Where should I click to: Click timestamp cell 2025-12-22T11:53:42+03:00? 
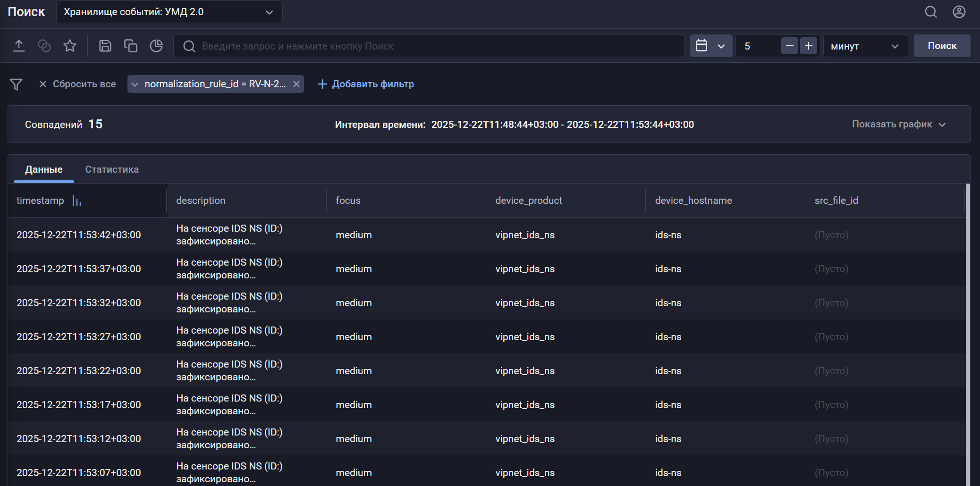coord(79,235)
